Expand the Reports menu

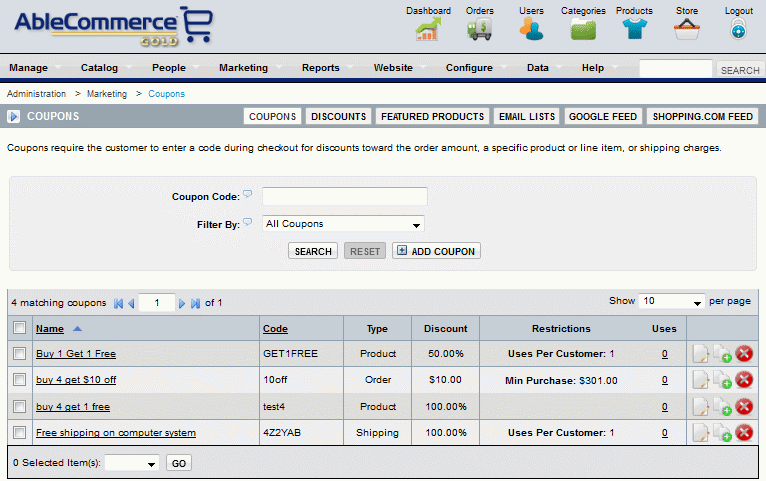tap(320, 68)
